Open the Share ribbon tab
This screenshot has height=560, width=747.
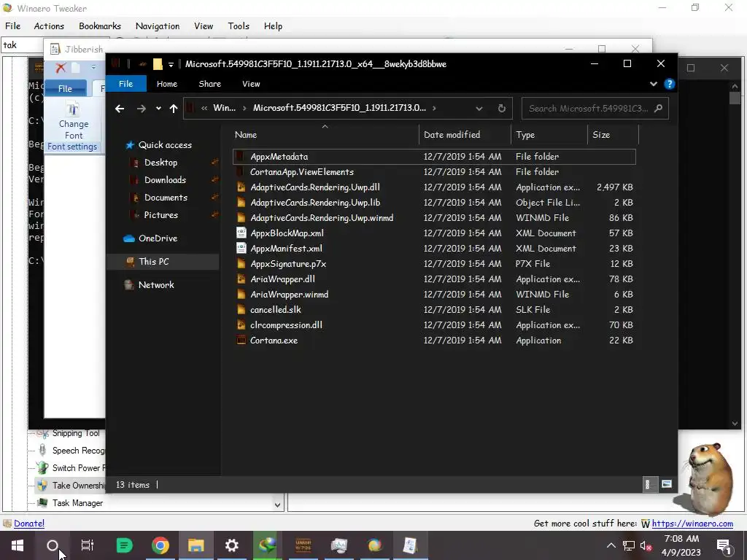click(x=209, y=84)
